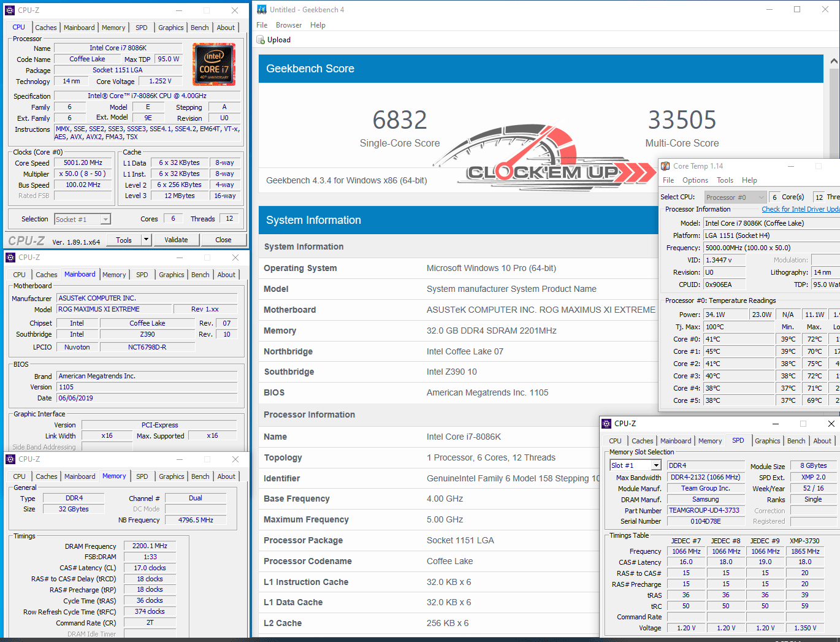The width and height of the screenshot is (840, 642).
Task: Click the Geekbench scrollbar up arrow
Action: pyautogui.click(x=834, y=61)
